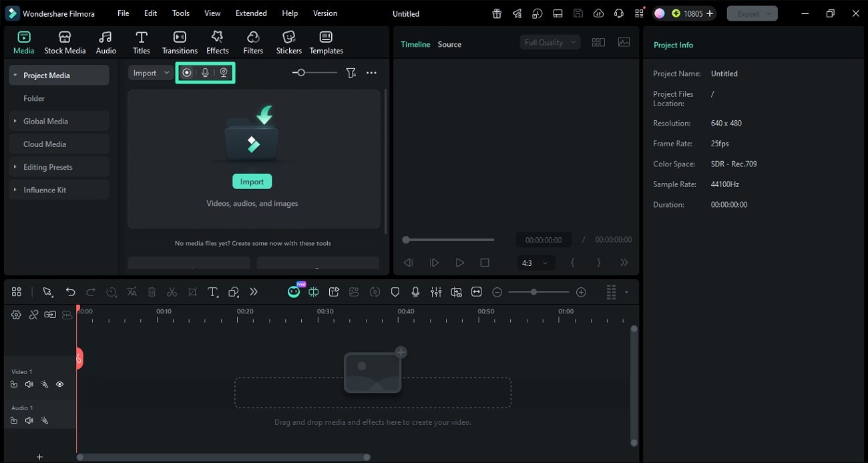The width and height of the screenshot is (868, 463).
Task: Open the Edit menu
Action: click(x=151, y=13)
